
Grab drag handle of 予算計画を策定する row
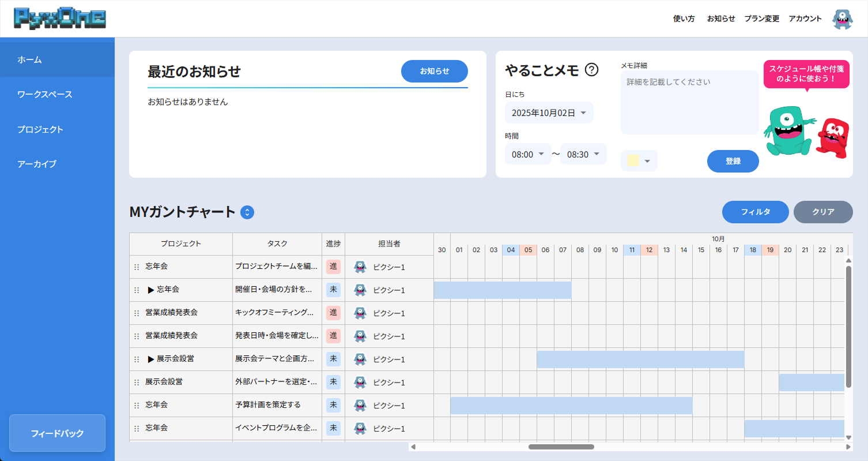pyautogui.click(x=137, y=405)
